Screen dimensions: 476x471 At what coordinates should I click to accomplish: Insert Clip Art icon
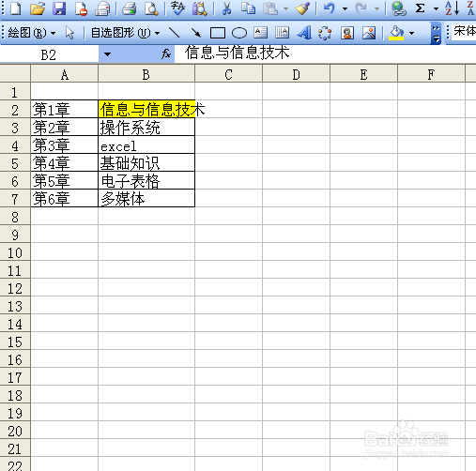347,33
